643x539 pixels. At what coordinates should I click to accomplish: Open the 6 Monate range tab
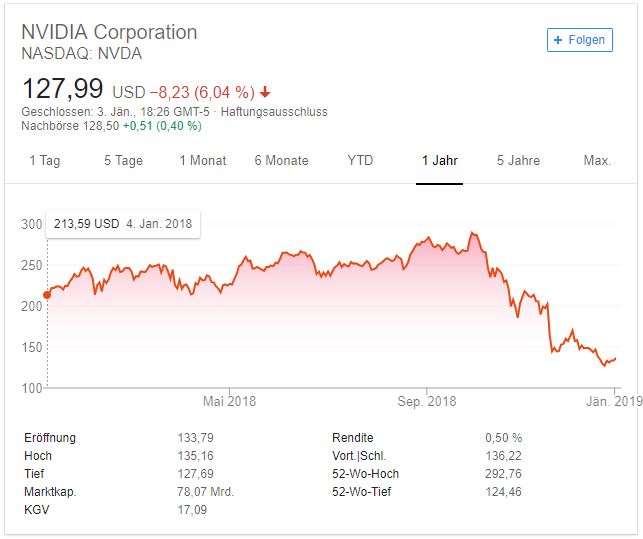point(281,161)
